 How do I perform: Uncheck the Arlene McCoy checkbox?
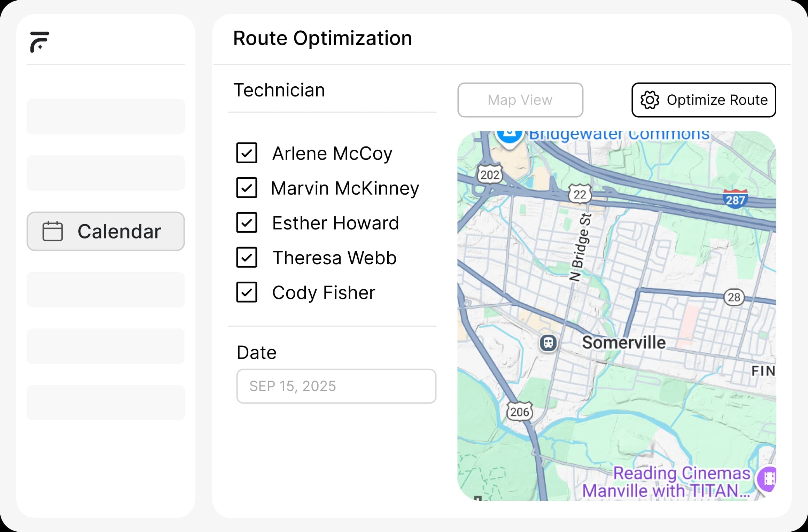(x=247, y=153)
